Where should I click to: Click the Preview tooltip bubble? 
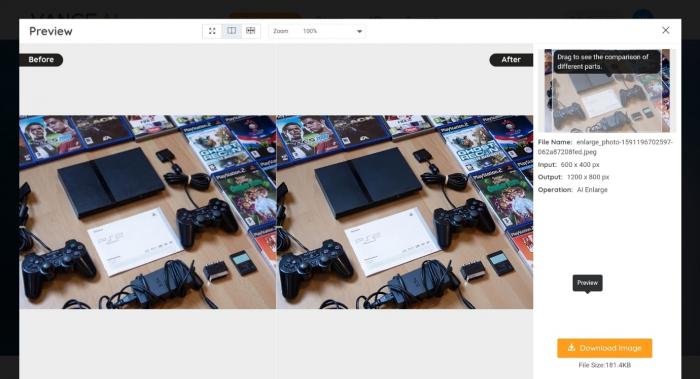point(588,283)
